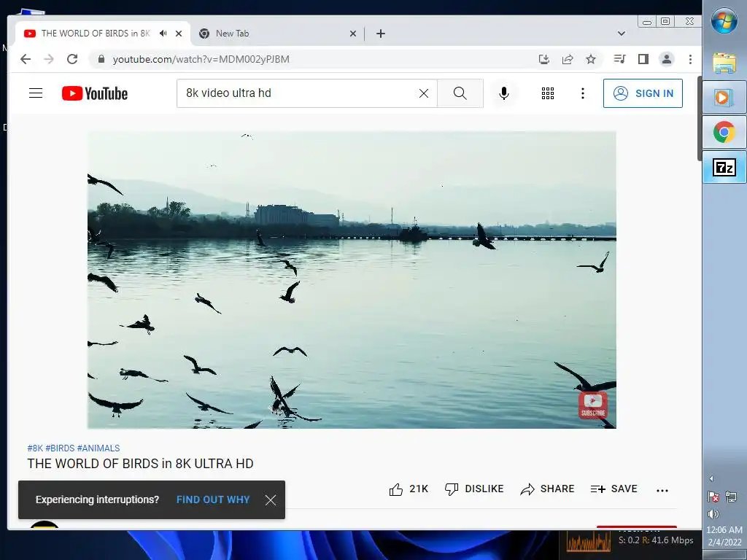The height and width of the screenshot is (560, 747).
Task: Open Windows Media Player from the taskbar
Action: click(x=724, y=97)
